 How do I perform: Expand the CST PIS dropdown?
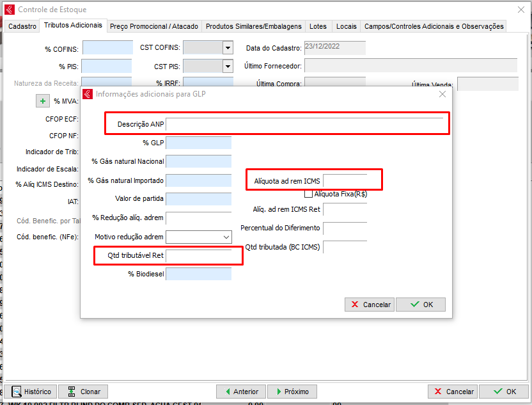[x=228, y=66]
